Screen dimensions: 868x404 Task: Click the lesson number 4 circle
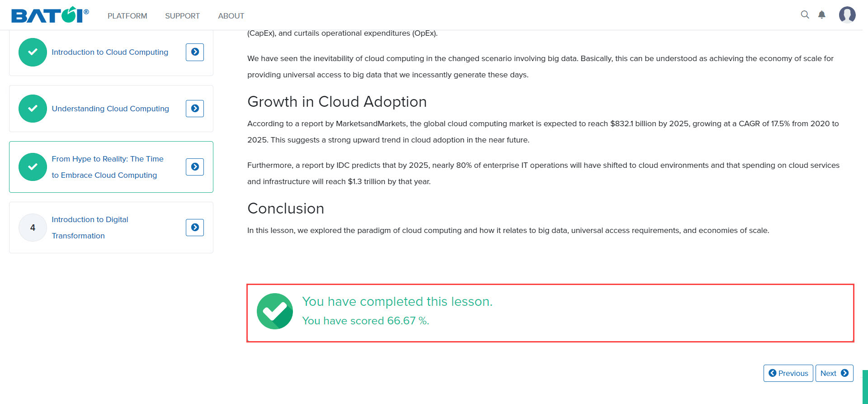[33, 228]
